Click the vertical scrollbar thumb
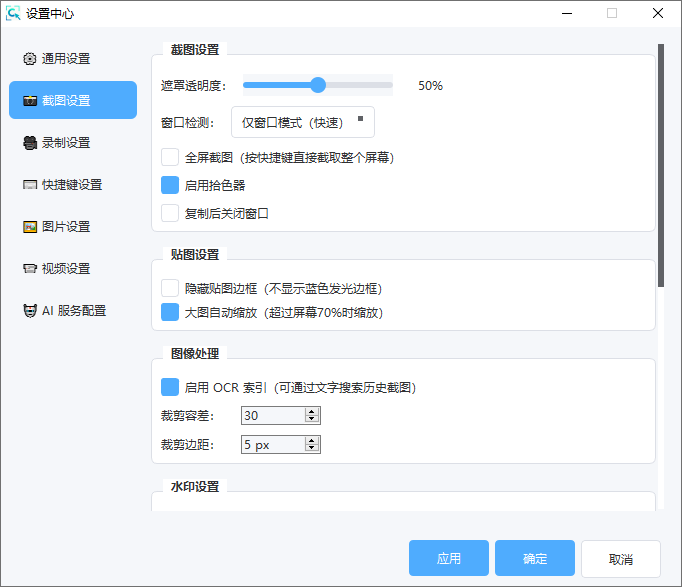The image size is (682, 587). pos(661,165)
